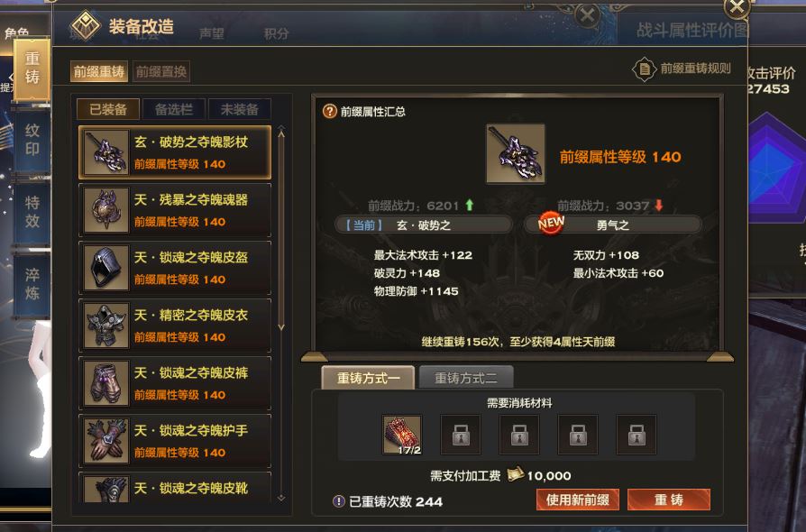Image resolution: width=806 pixels, height=532 pixels.
Task: Click the 使用新前缀 button
Action: (577, 500)
